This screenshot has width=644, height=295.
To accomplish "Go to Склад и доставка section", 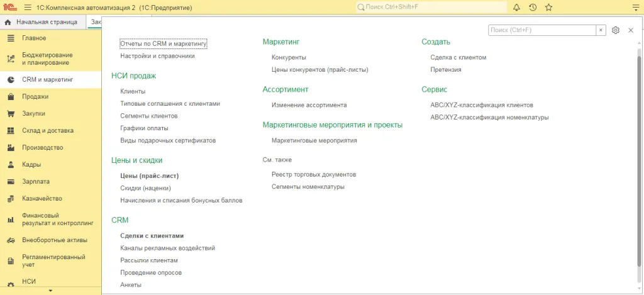I will coord(47,131).
